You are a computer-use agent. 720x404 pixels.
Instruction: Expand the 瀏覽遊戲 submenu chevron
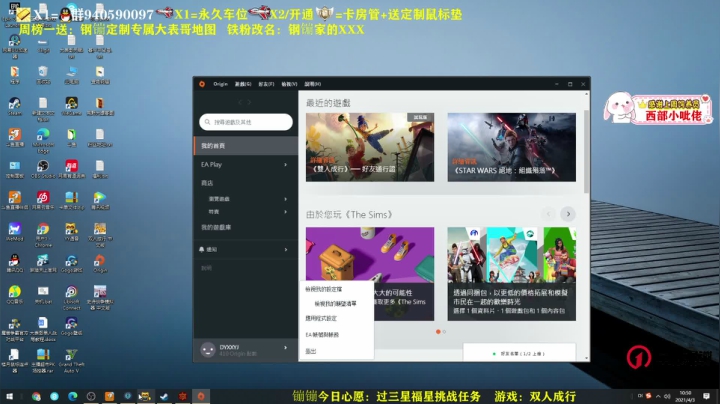286,199
